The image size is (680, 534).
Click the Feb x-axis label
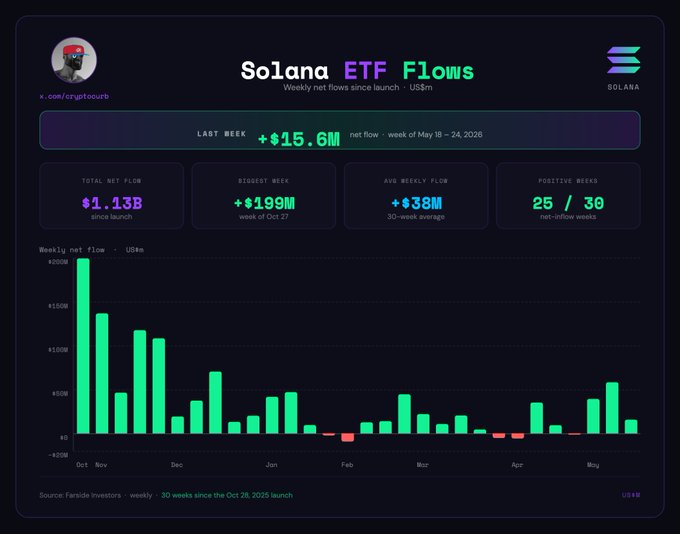(x=347, y=465)
